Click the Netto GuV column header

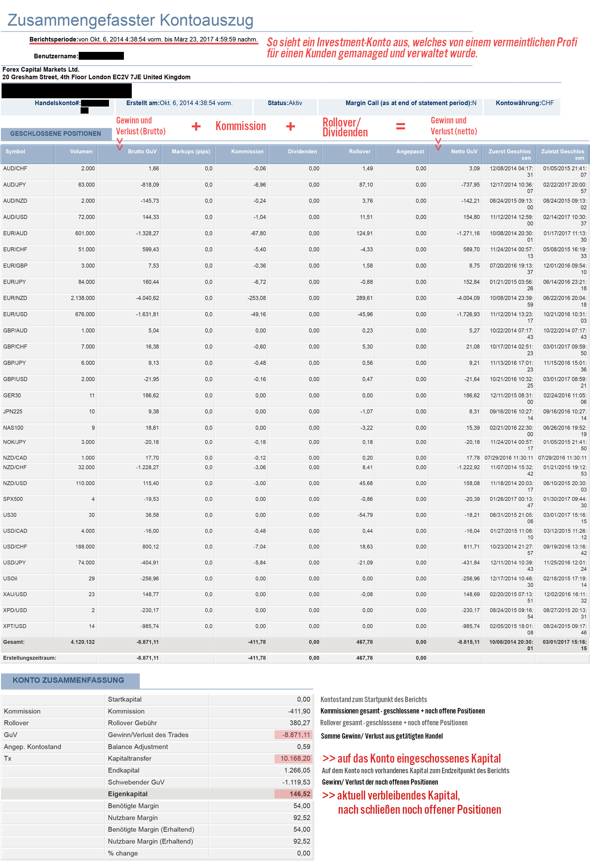pyautogui.click(x=455, y=154)
